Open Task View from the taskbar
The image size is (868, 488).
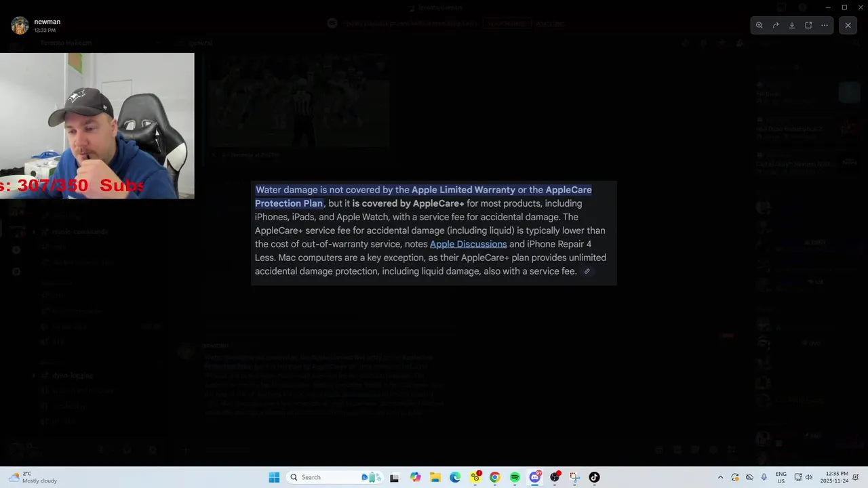click(x=394, y=477)
